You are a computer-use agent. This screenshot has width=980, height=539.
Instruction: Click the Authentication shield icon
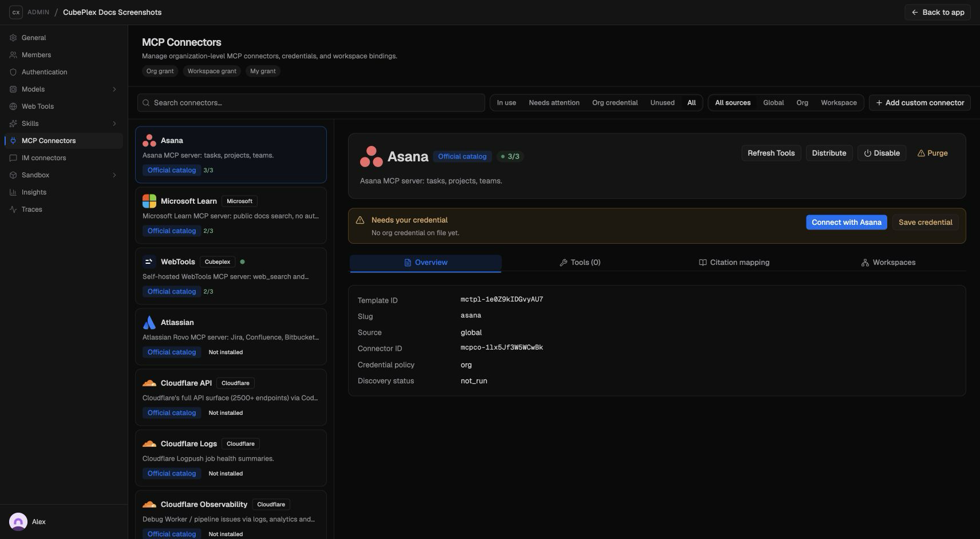(x=13, y=72)
